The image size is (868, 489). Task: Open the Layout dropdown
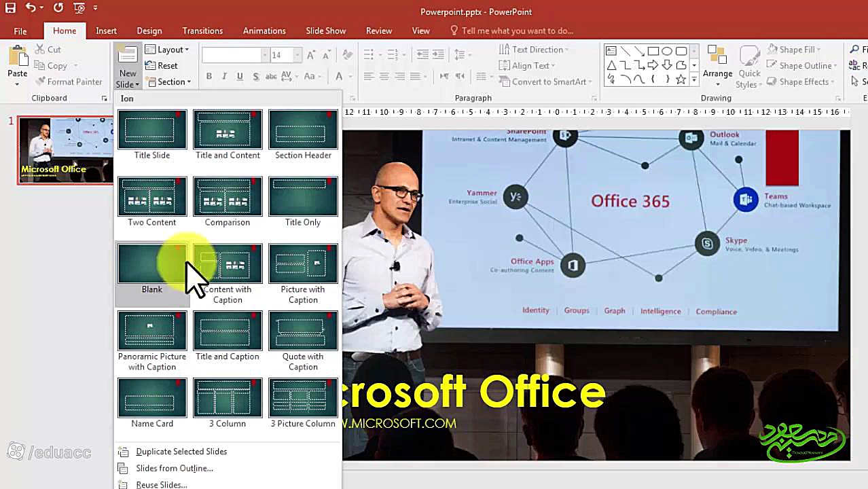coord(167,50)
